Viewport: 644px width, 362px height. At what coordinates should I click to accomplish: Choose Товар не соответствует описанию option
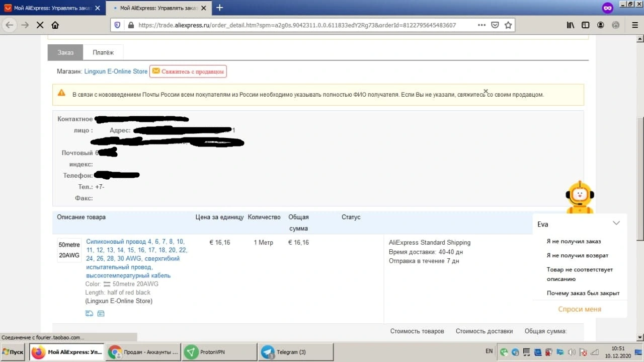click(x=580, y=274)
